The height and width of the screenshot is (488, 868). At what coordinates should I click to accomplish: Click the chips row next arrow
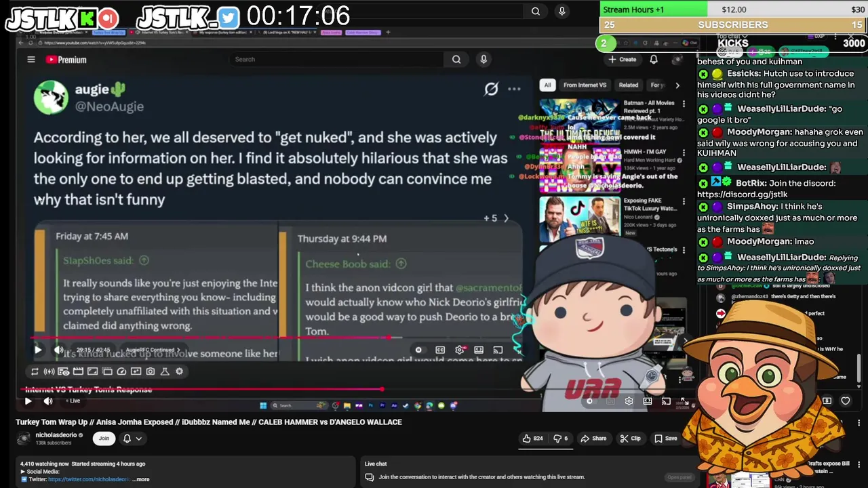[677, 85]
